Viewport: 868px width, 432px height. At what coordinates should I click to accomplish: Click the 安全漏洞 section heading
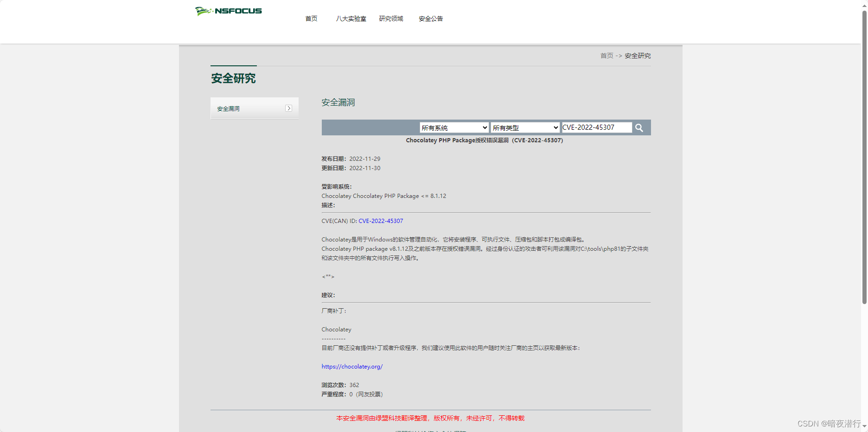click(x=338, y=102)
